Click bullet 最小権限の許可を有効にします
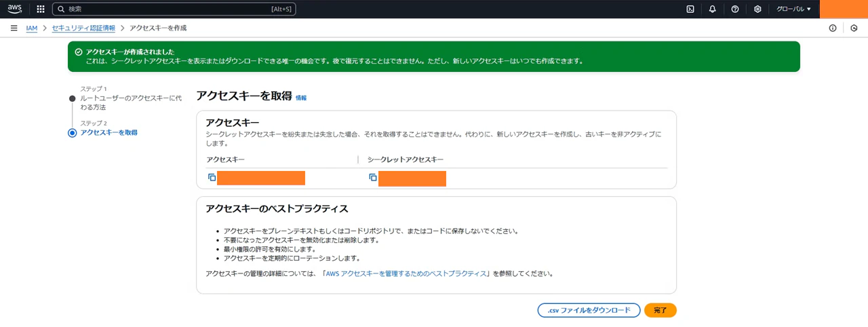 [x=270, y=249]
